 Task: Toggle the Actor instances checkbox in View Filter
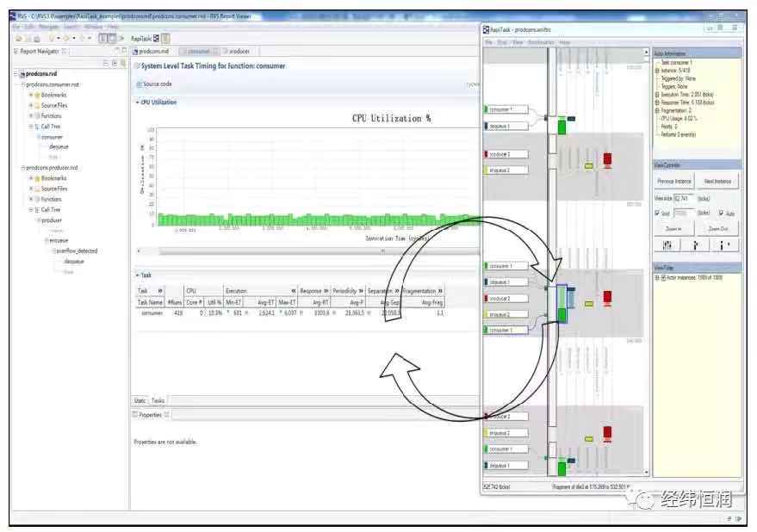tap(663, 277)
